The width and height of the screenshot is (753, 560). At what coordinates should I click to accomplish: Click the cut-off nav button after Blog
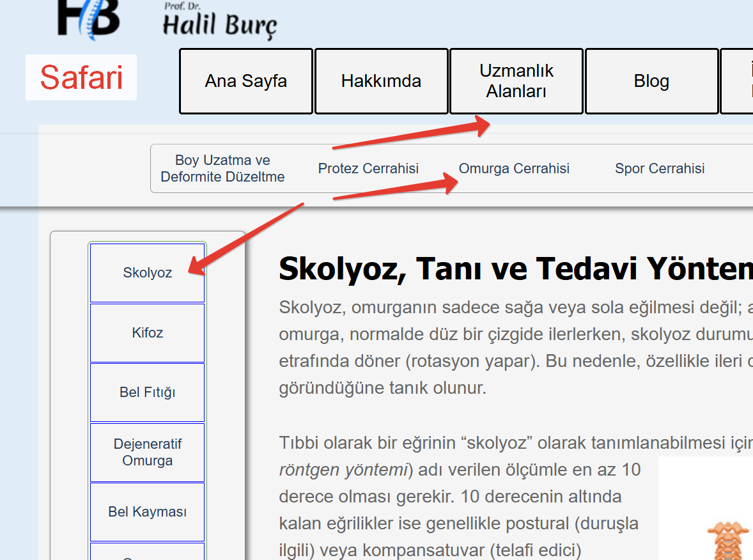[x=738, y=81]
